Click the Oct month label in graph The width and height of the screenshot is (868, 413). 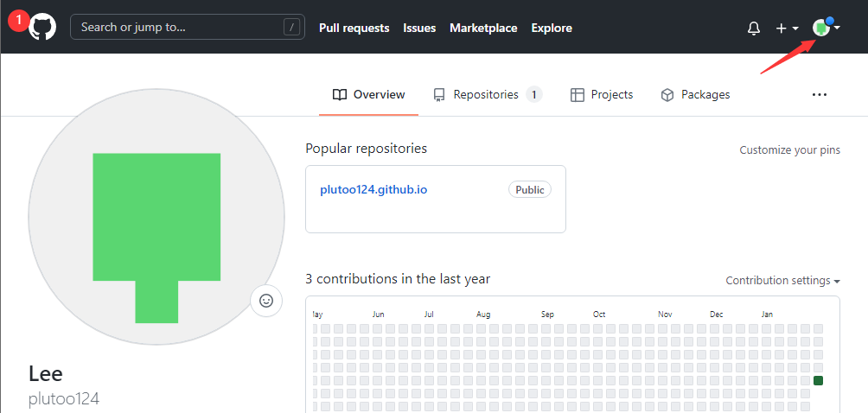(599, 314)
